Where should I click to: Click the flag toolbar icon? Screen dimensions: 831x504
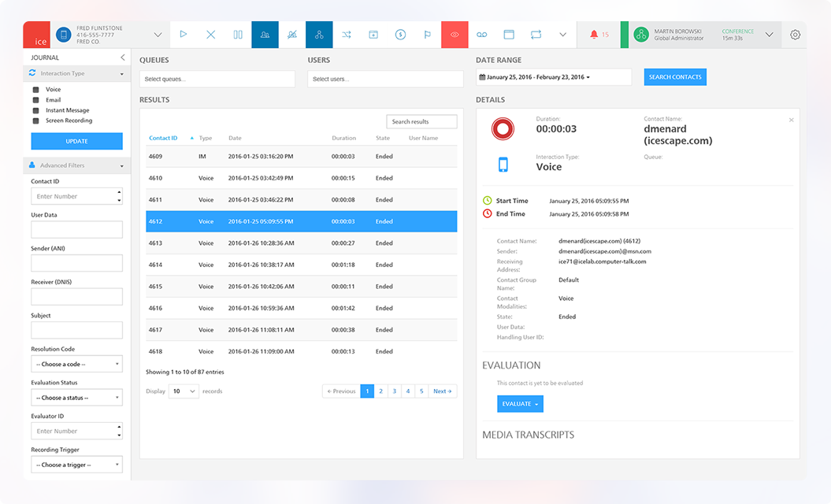pyautogui.click(x=428, y=35)
